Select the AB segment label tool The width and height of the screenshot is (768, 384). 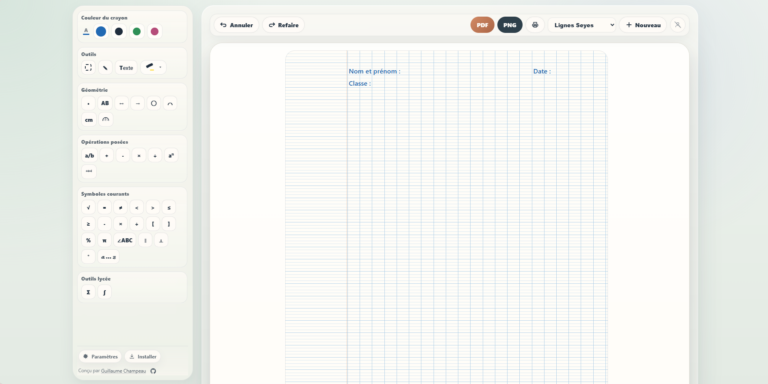pos(105,103)
